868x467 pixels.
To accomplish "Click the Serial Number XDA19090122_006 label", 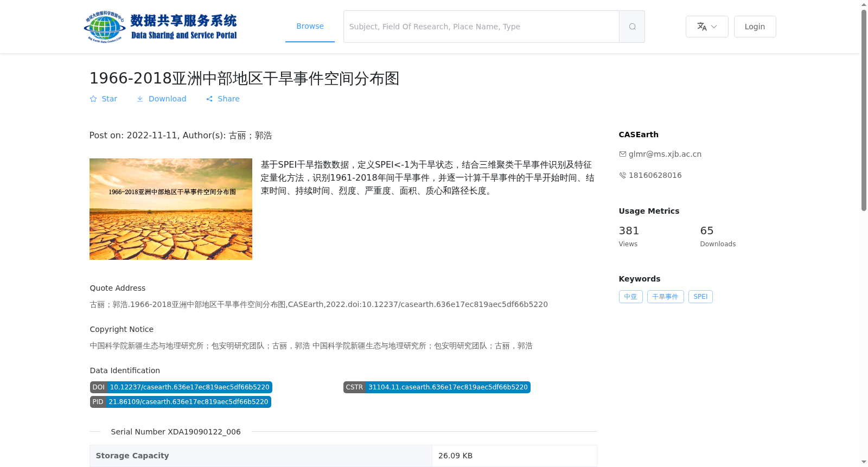I will [176, 432].
